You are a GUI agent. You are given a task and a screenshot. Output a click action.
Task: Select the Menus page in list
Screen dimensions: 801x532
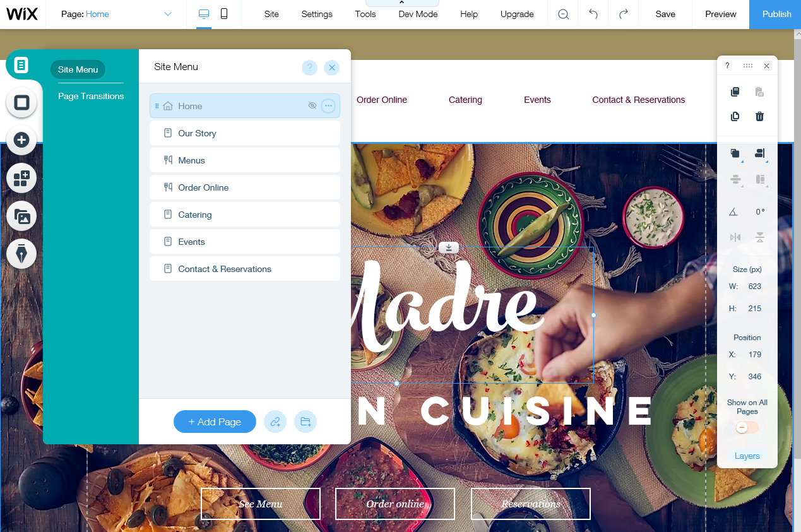pyautogui.click(x=245, y=160)
